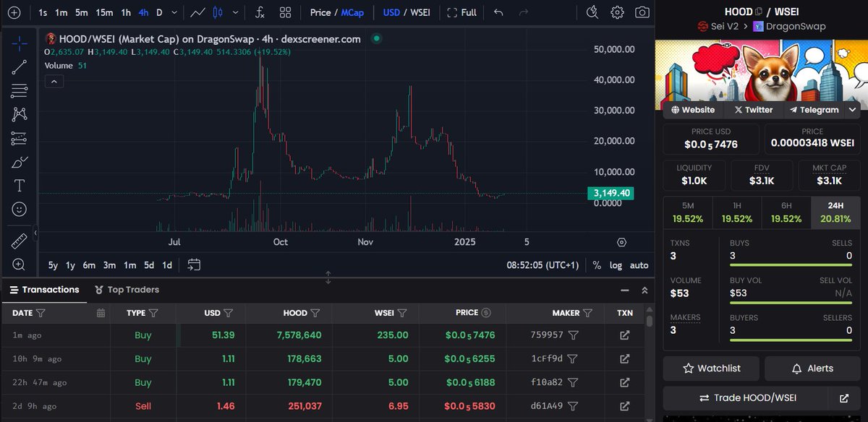Open the project's Twitter page
The height and width of the screenshot is (422, 868).
753,110
